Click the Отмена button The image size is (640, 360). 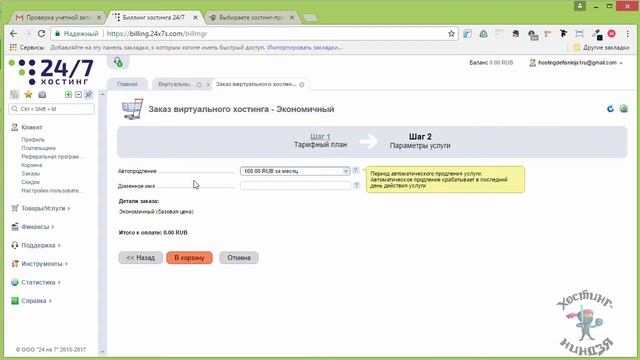[x=239, y=258]
